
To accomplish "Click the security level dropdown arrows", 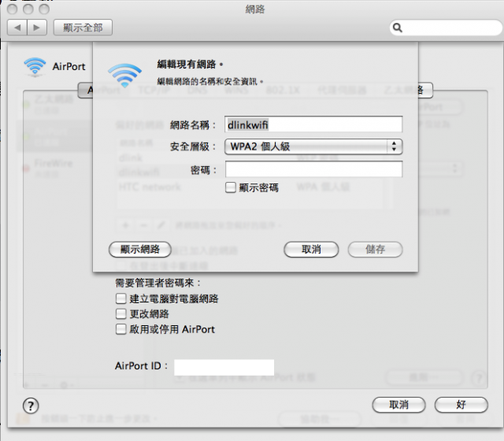I will tap(394, 147).
